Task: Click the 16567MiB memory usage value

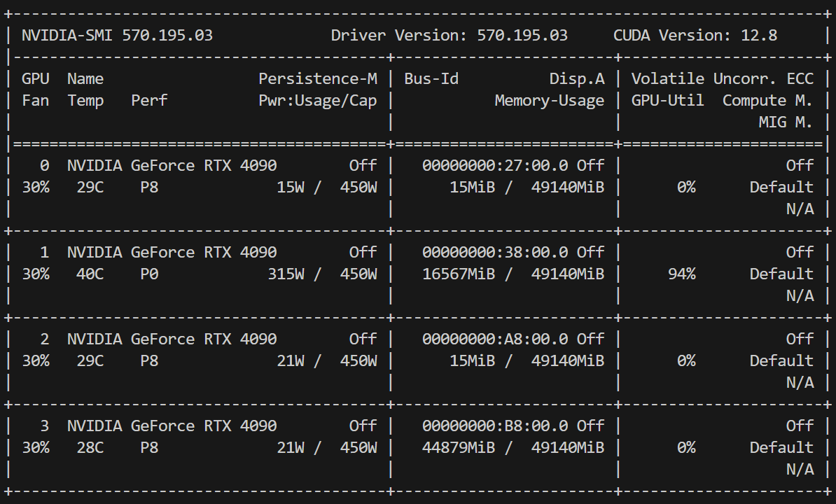Action: coord(459,274)
